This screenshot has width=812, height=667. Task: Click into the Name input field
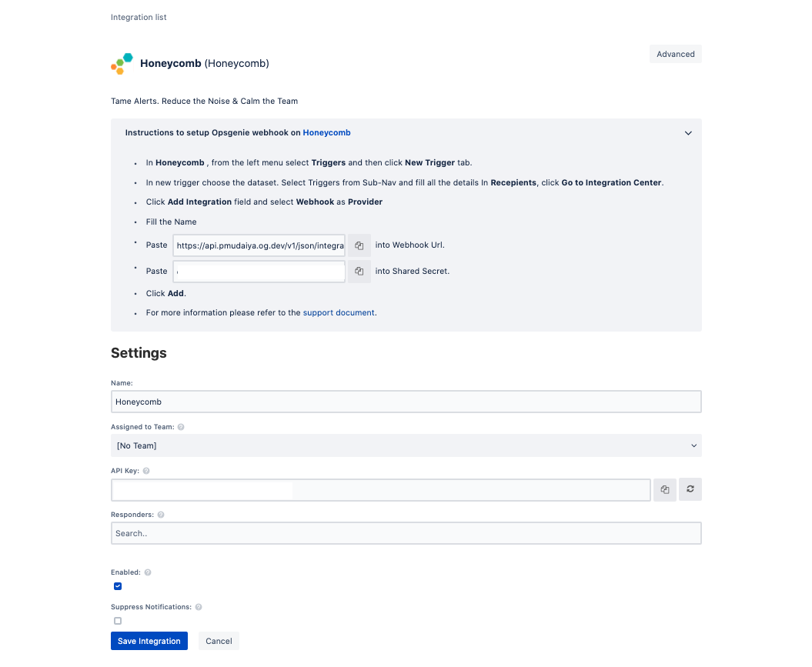click(406, 402)
